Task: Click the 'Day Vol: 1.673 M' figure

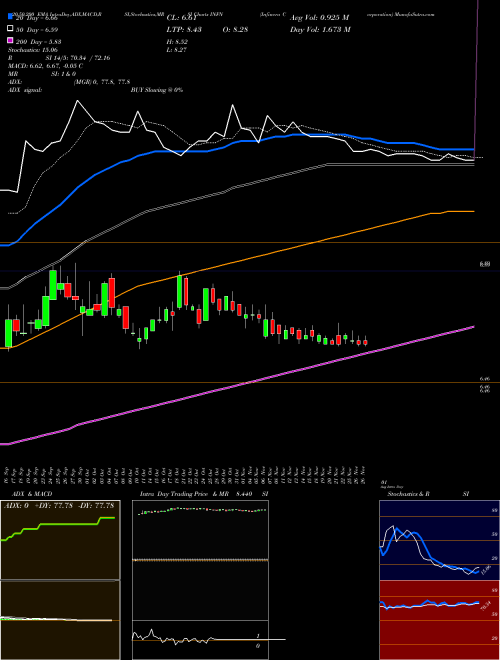Action: 320,29
